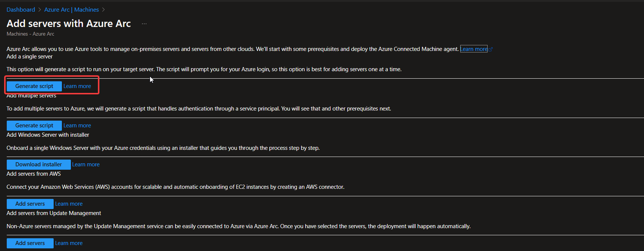The image size is (644, 251).
Task: Click the 'Add servers from AWS' heading
Action: (x=34, y=174)
